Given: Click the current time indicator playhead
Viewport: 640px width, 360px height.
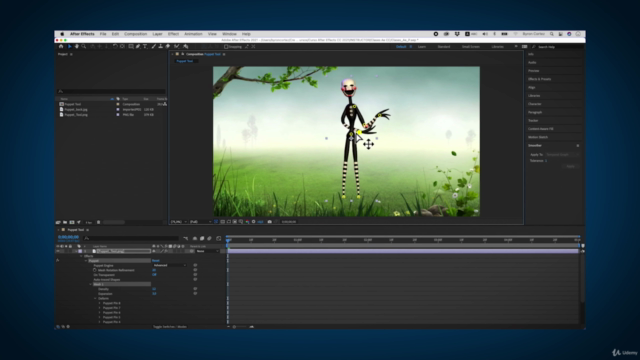Looking at the screenshot, I should click(x=228, y=240).
